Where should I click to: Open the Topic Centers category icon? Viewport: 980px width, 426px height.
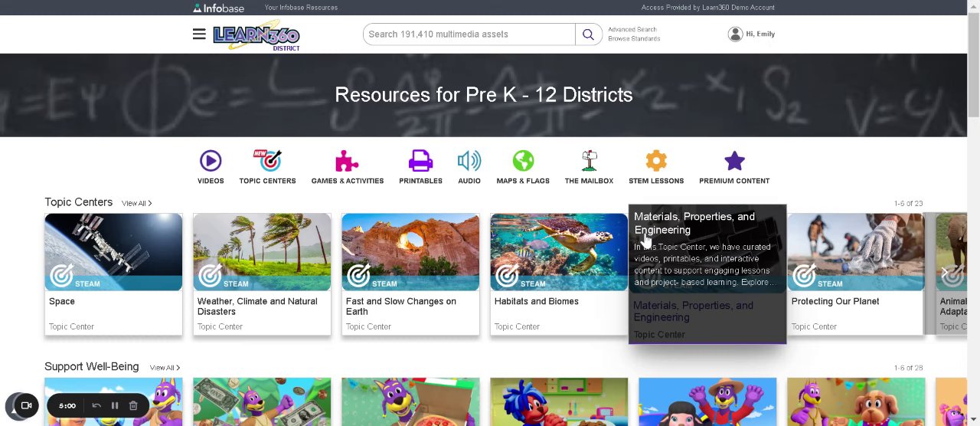point(268,161)
